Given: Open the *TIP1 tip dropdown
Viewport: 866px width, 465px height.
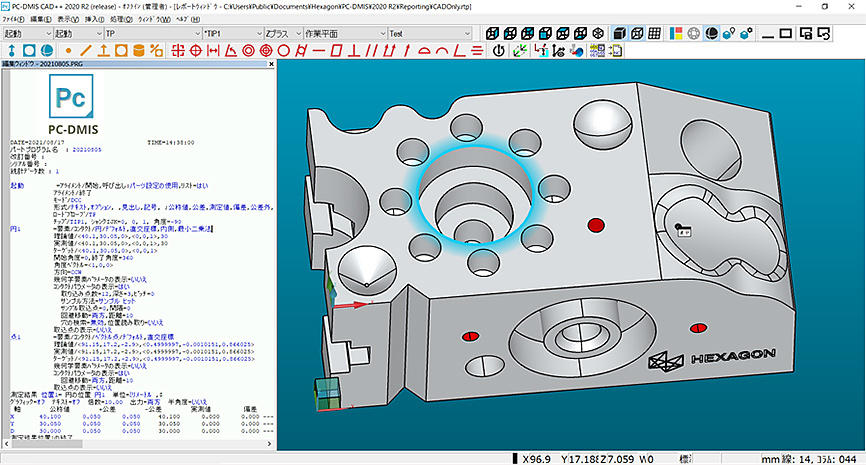Looking at the screenshot, I should point(259,34).
